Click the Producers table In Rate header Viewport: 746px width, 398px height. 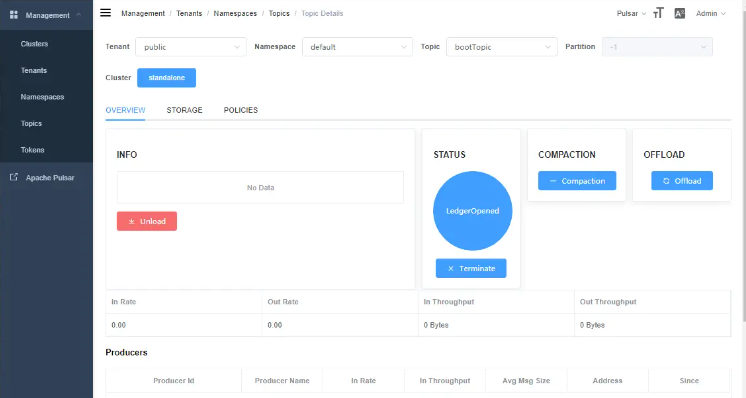click(363, 380)
